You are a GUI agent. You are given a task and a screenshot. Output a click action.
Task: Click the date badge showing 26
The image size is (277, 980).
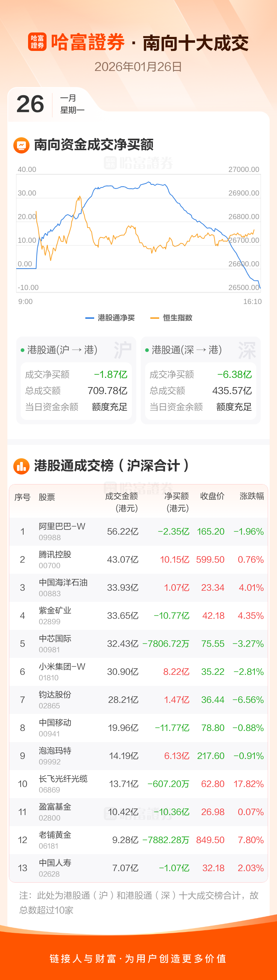point(30,104)
